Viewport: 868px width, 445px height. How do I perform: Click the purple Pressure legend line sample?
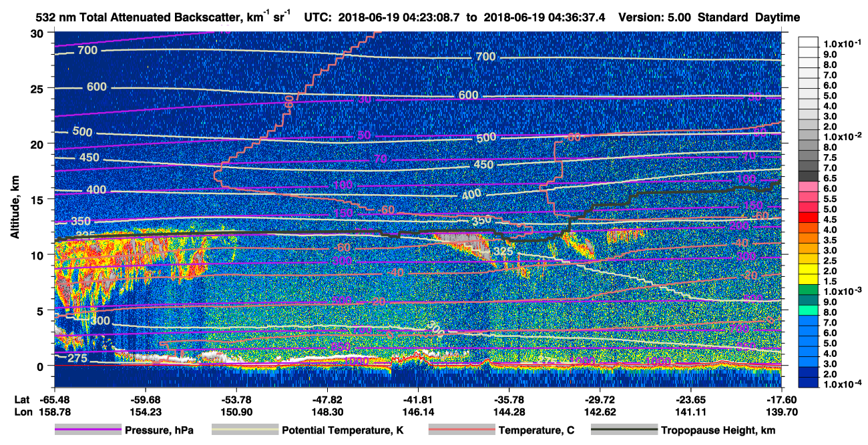(88, 430)
